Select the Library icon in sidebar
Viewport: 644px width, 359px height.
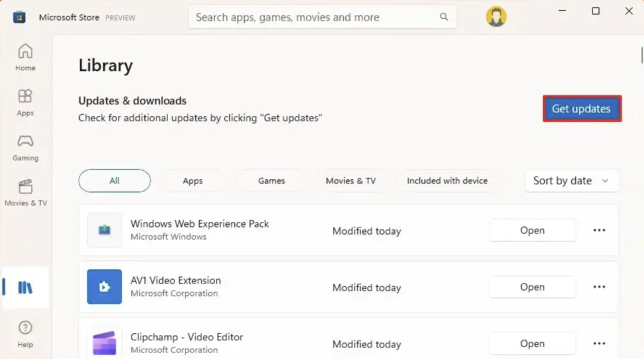pyautogui.click(x=25, y=287)
